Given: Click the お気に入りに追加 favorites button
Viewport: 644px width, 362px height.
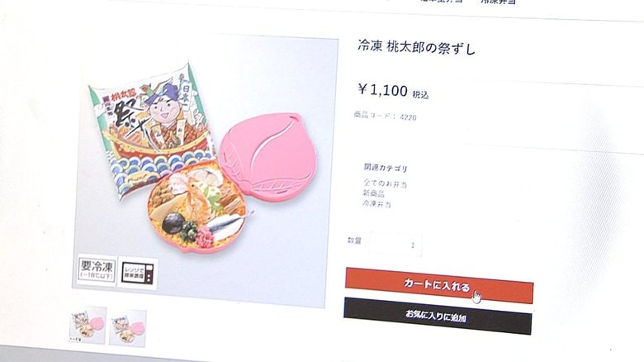Looking at the screenshot, I should pyautogui.click(x=438, y=316).
